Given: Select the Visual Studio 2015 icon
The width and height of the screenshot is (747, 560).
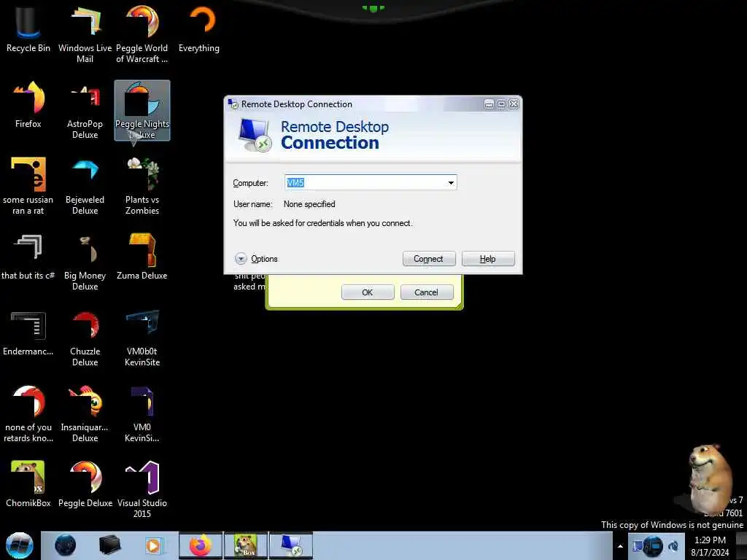Looking at the screenshot, I should [142, 489].
